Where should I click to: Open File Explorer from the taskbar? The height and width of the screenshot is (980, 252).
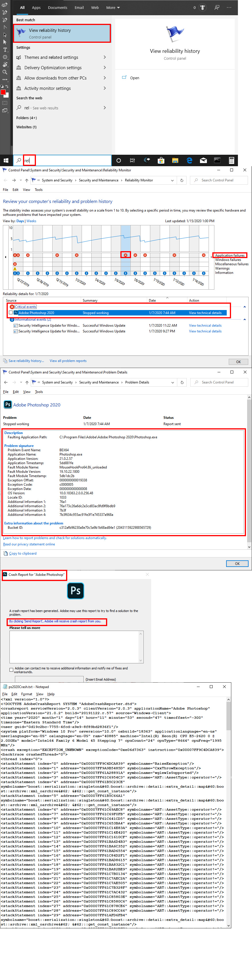pyautogui.click(x=175, y=160)
